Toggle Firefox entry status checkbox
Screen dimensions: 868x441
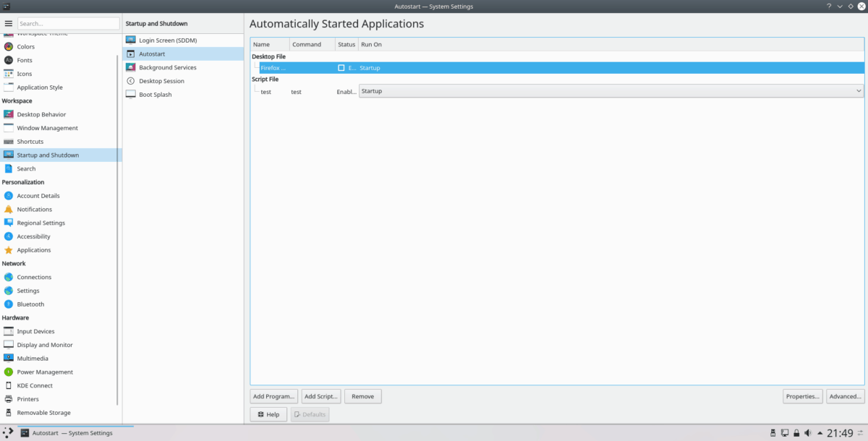341,68
